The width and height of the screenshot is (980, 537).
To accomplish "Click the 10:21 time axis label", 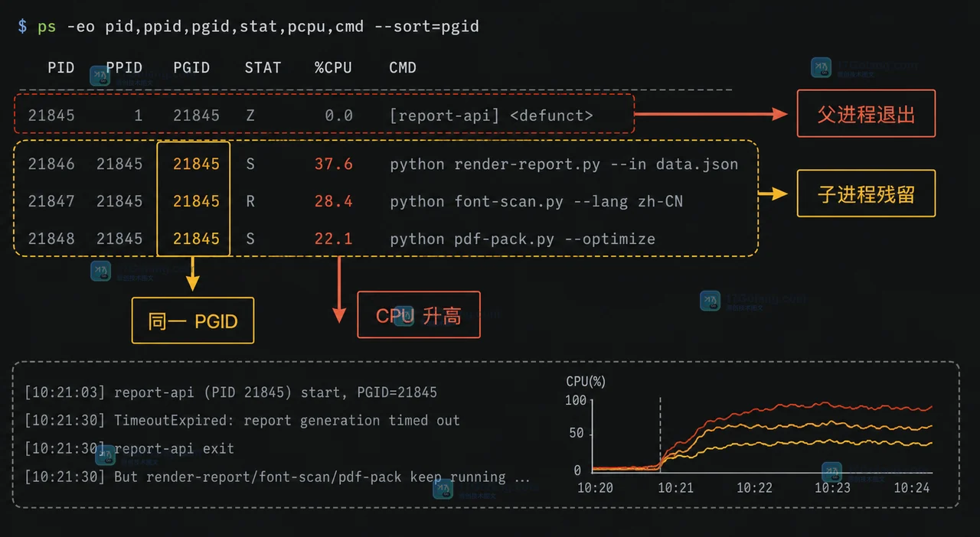I will pyautogui.click(x=675, y=487).
